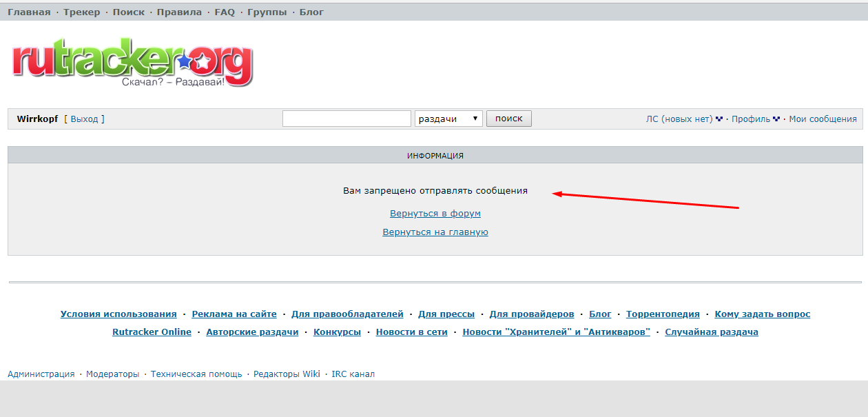Image resolution: width=868 pixels, height=417 pixels.
Task: Open Реклама на сайте link
Action: click(234, 314)
